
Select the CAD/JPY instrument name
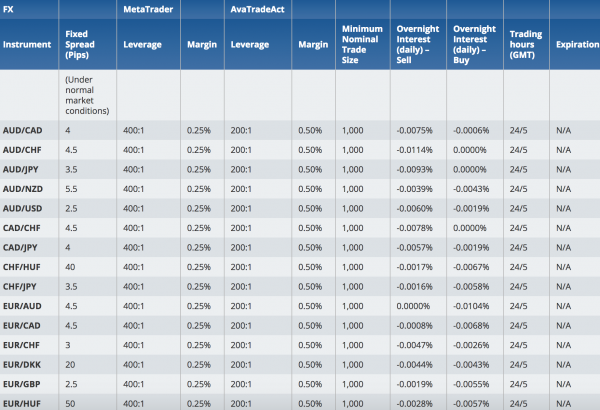[x=20, y=247]
